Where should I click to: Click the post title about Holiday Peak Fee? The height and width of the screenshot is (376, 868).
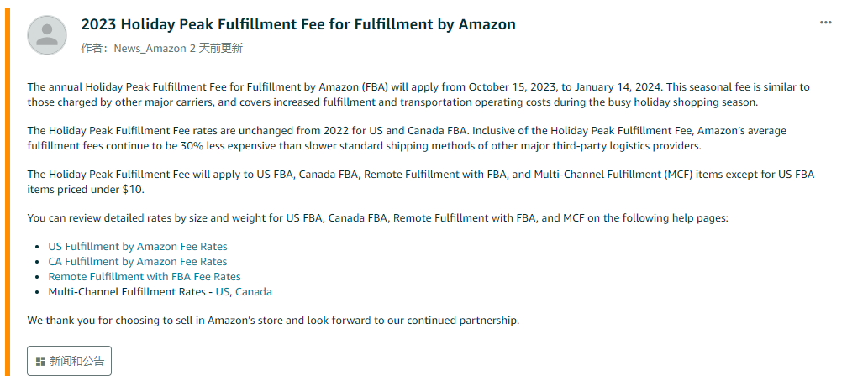[x=298, y=24]
